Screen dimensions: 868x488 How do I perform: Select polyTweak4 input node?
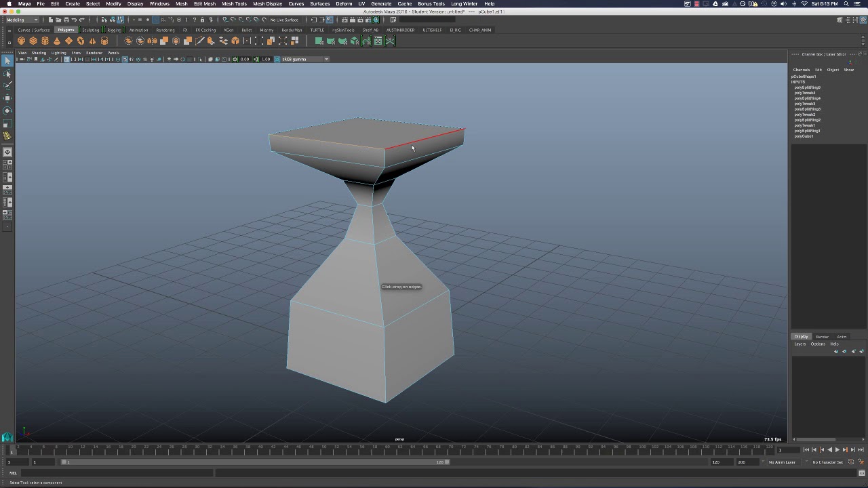(805, 93)
